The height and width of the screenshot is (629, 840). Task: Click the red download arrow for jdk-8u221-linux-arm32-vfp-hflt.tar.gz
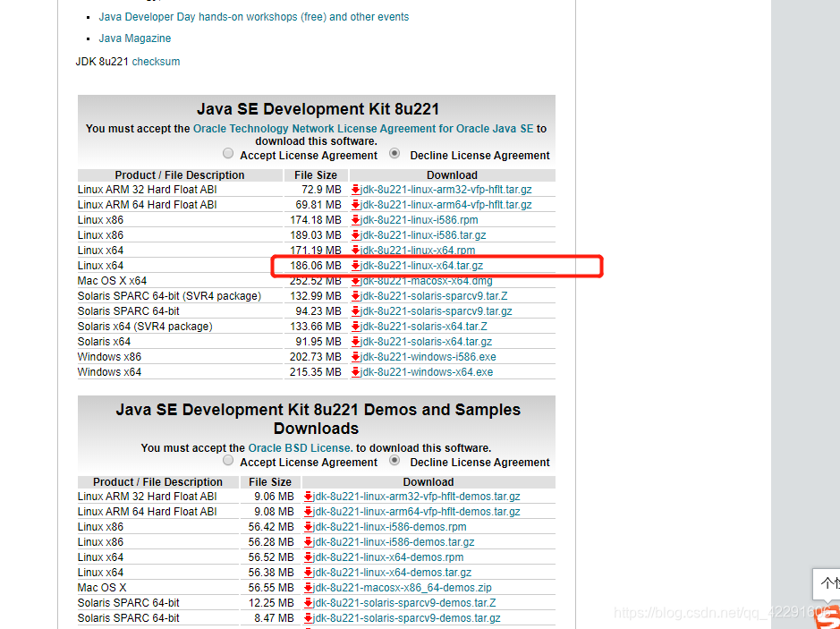click(x=356, y=190)
